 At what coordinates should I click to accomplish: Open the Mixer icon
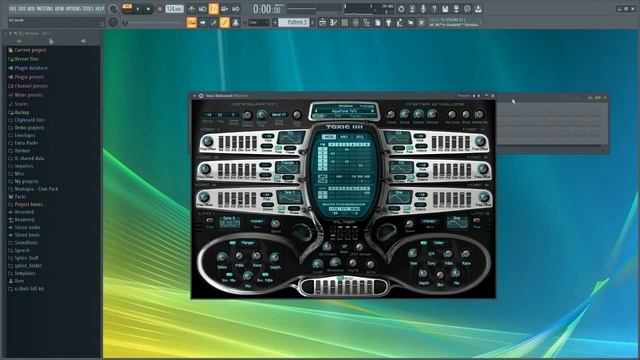pos(356,22)
